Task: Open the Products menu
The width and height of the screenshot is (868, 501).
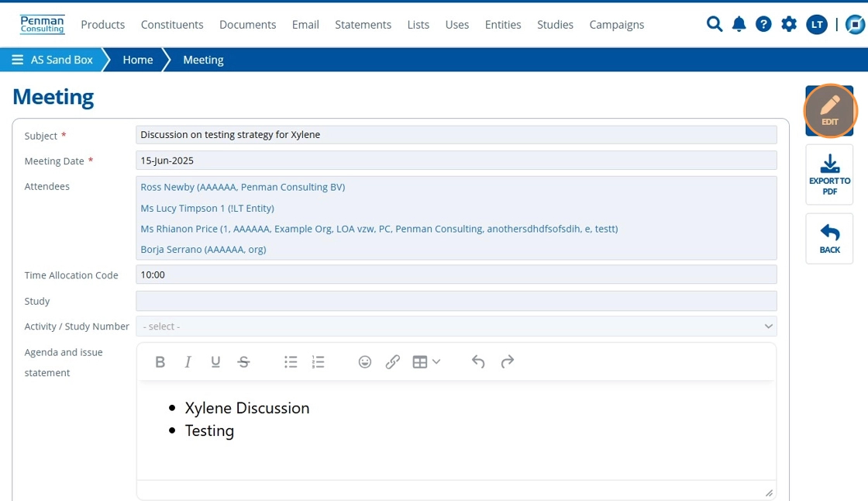Action: 103,24
